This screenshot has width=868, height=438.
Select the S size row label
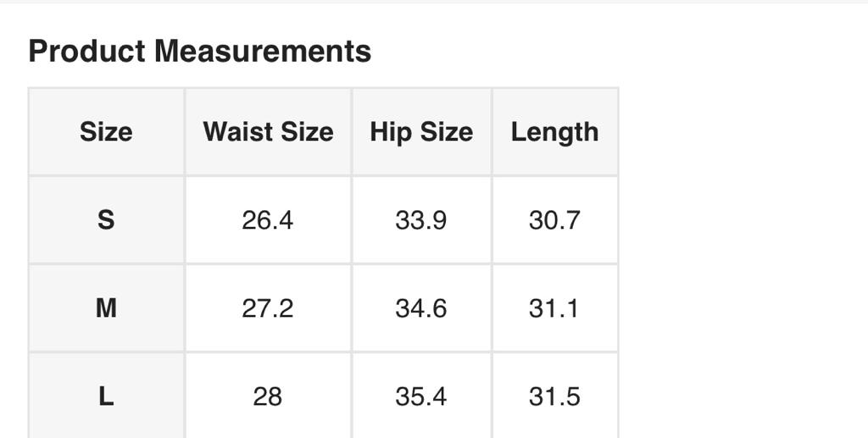coord(106,220)
